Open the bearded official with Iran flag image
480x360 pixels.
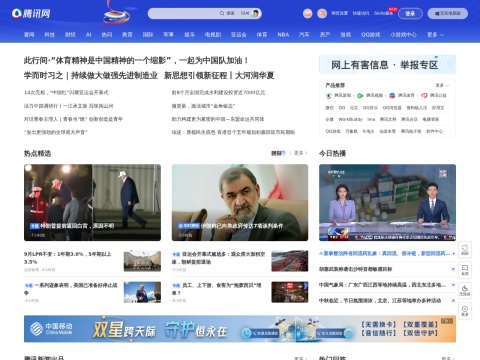tap(240, 202)
